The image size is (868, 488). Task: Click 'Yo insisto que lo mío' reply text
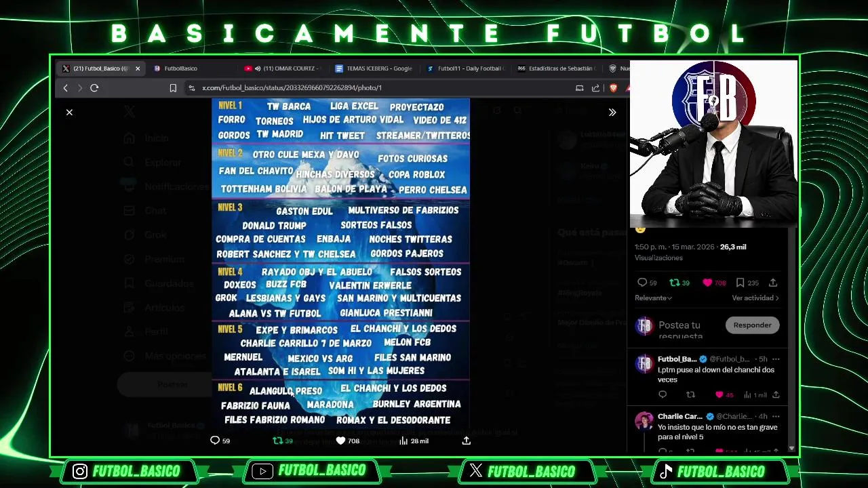[x=717, y=432]
